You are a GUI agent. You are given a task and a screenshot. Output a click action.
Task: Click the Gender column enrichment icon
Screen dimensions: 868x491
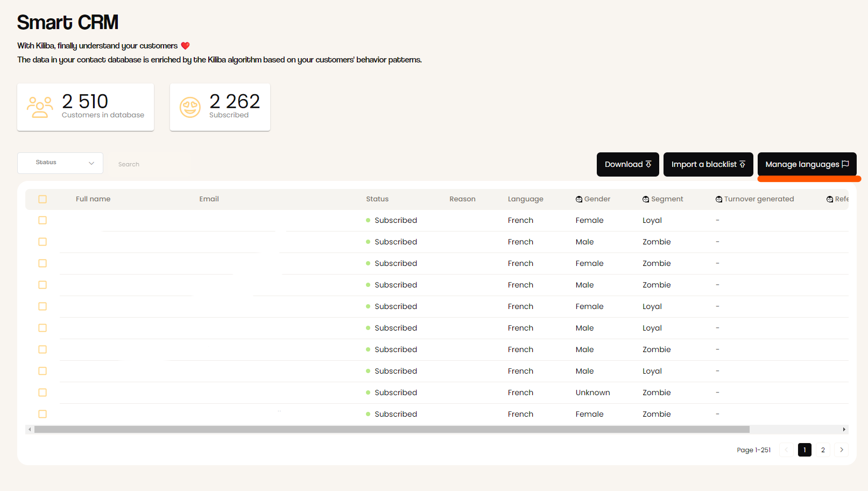(579, 199)
